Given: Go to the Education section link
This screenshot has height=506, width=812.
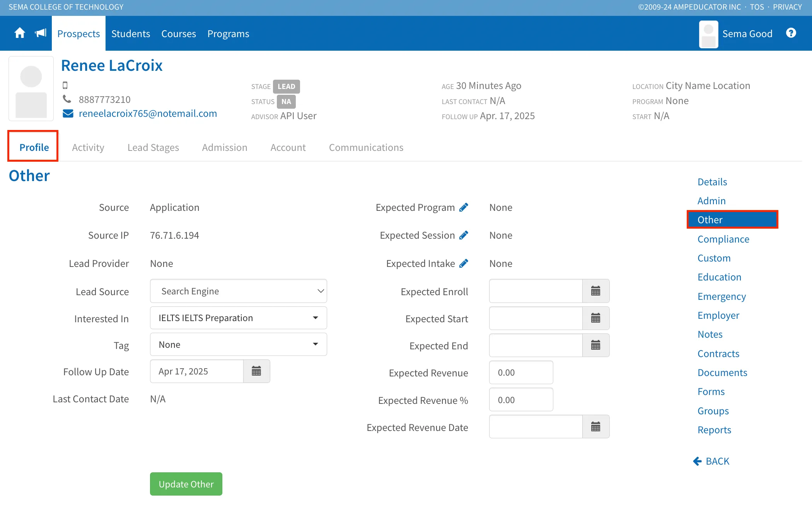Looking at the screenshot, I should click(x=719, y=277).
